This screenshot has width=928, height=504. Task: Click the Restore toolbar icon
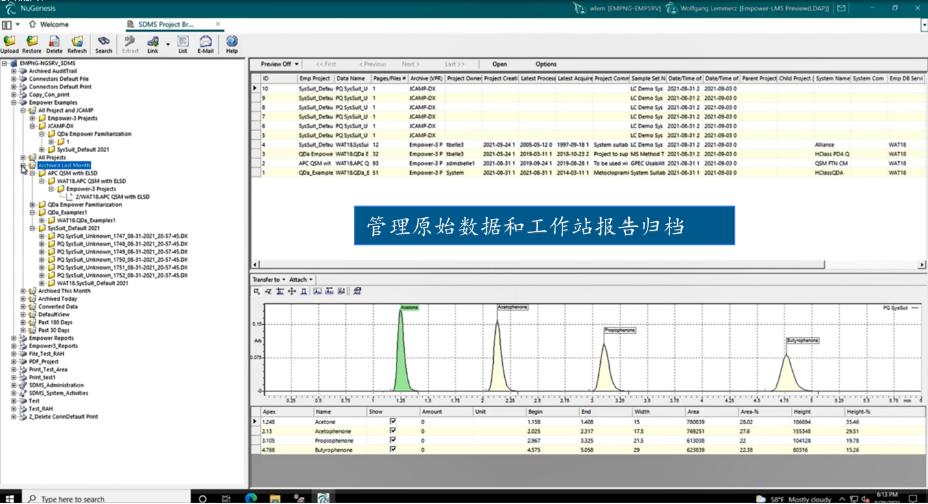pos(32,44)
